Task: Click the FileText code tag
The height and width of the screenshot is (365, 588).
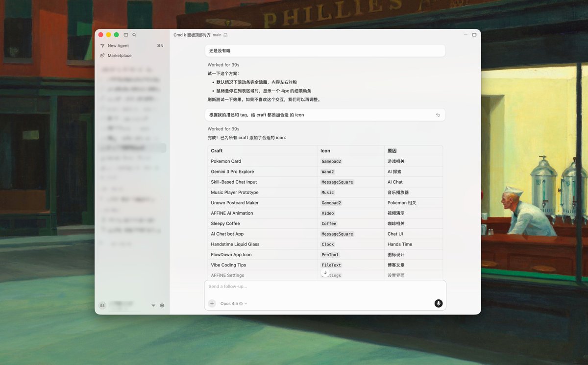Action: (x=331, y=265)
